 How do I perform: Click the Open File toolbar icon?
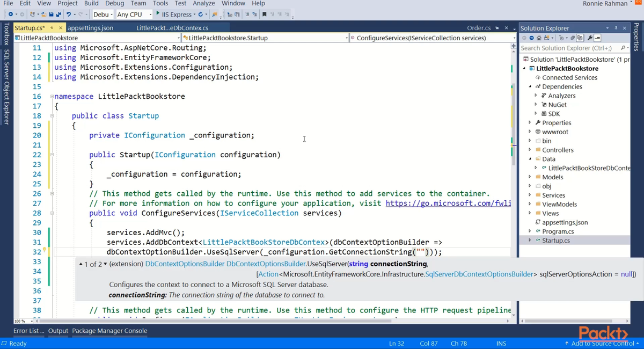44,14
